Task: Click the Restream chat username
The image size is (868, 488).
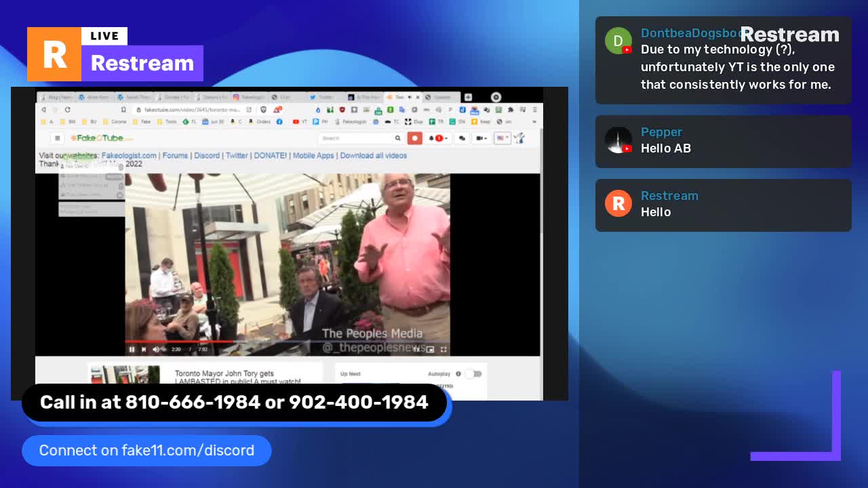Action: (669, 196)
